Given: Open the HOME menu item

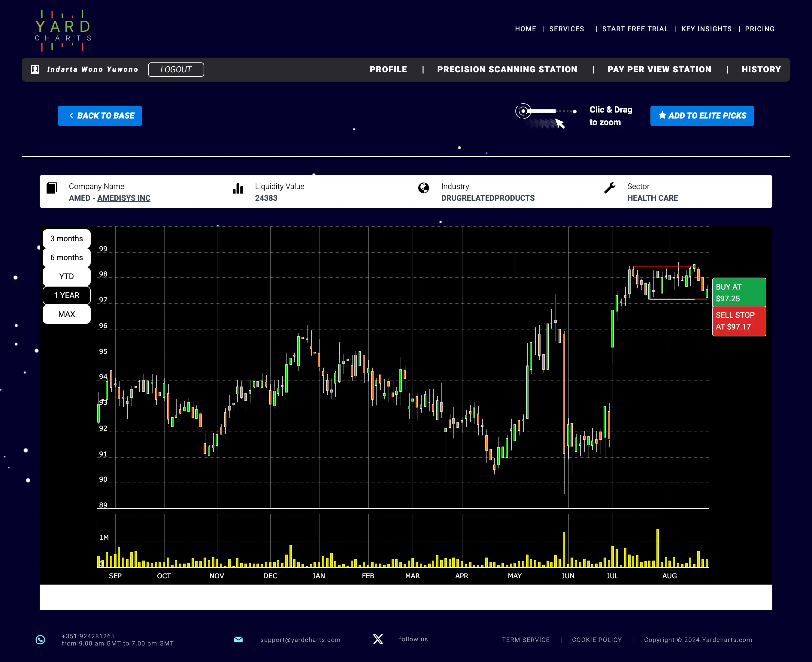Looking at the screenshot, I should pos(526,29).
